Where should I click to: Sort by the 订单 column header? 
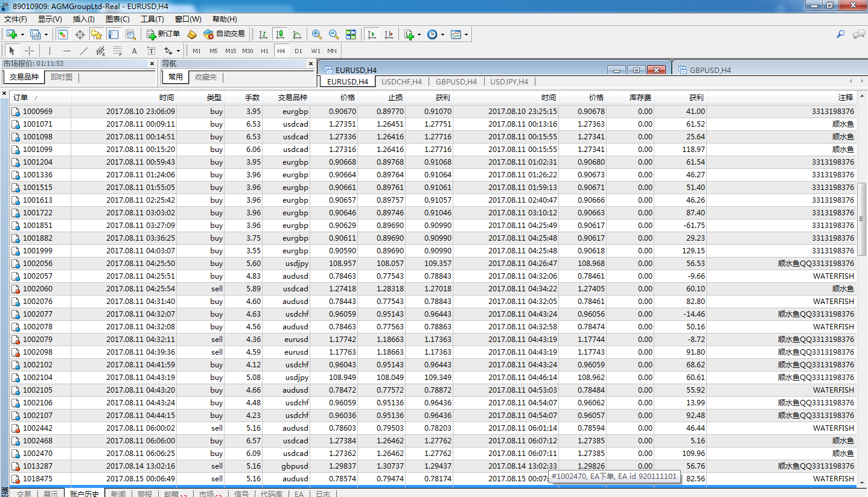pos(40,97)
